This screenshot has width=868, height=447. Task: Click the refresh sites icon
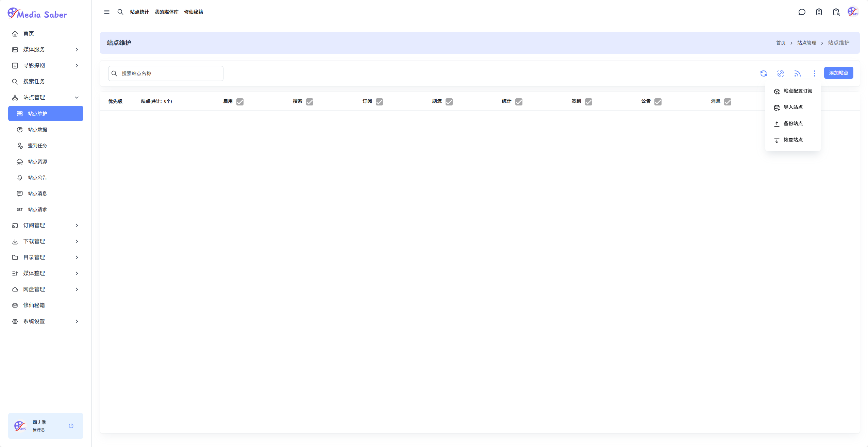pyautogui.click(x=763, y=73)
